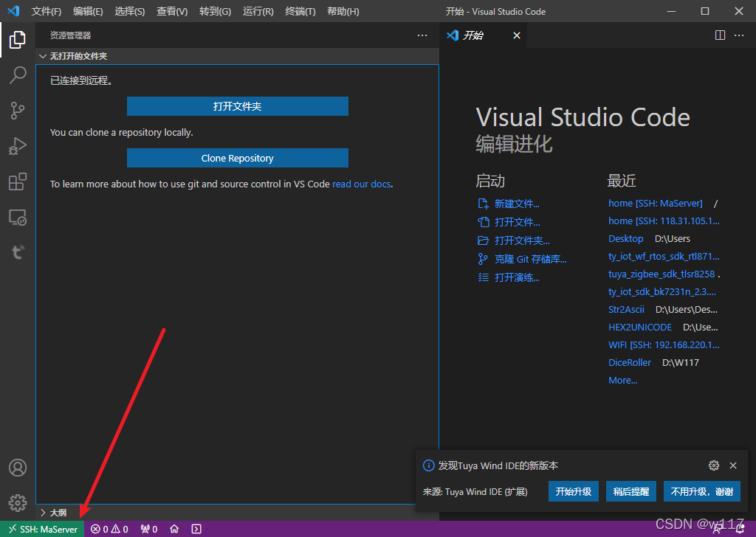Open notification settings gear icon
The width and height of the screenshot is (756, 537).
(x=714, y=465)
